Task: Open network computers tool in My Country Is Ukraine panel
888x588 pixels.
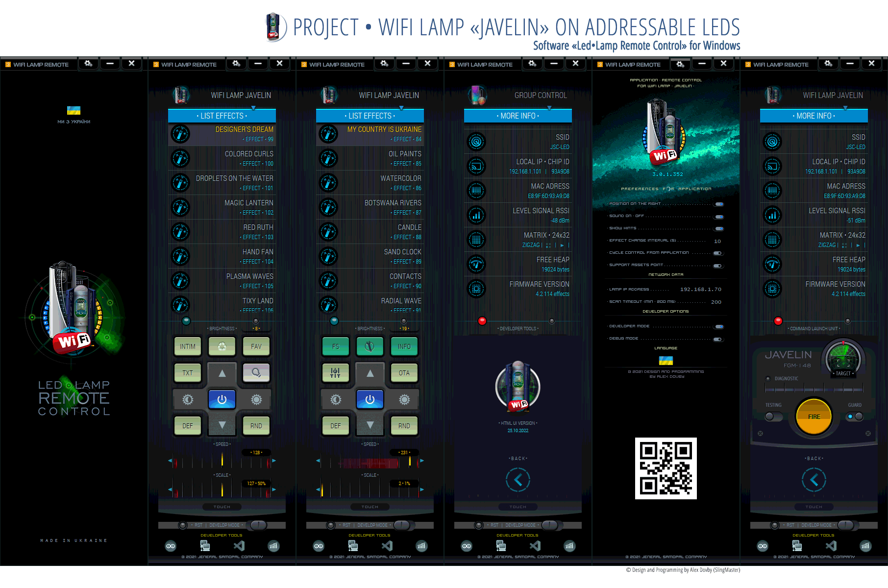Action: tap(353, 545)
